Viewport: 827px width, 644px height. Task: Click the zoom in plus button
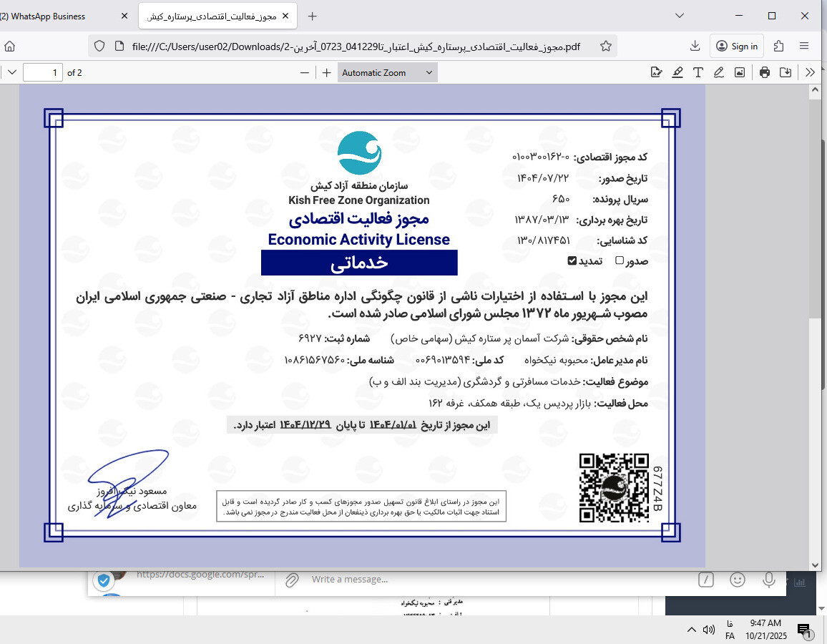(x=327, y=72)
